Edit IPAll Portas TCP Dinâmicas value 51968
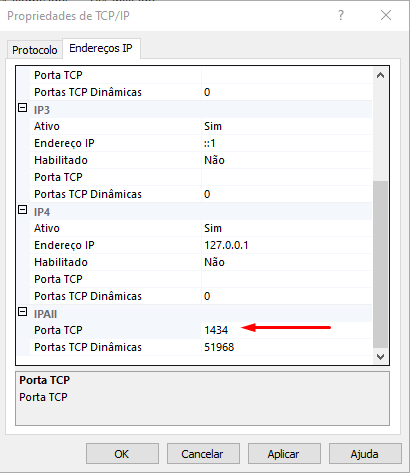This screenshot has height=473, width=410. (287, 347)
